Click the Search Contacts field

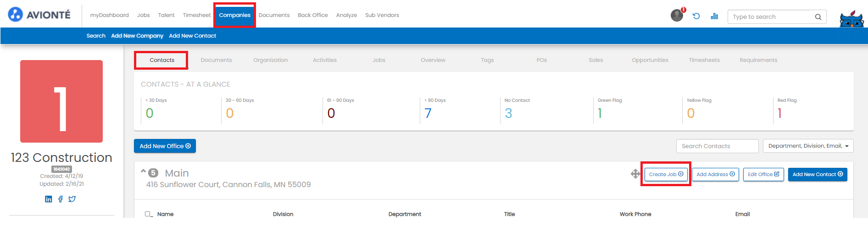[717, 146]
